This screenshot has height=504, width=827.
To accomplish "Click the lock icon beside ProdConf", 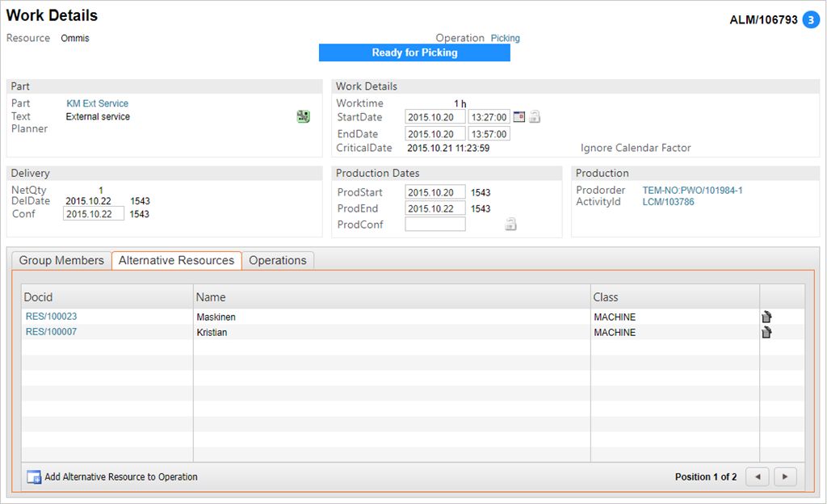I will point(510,225).
